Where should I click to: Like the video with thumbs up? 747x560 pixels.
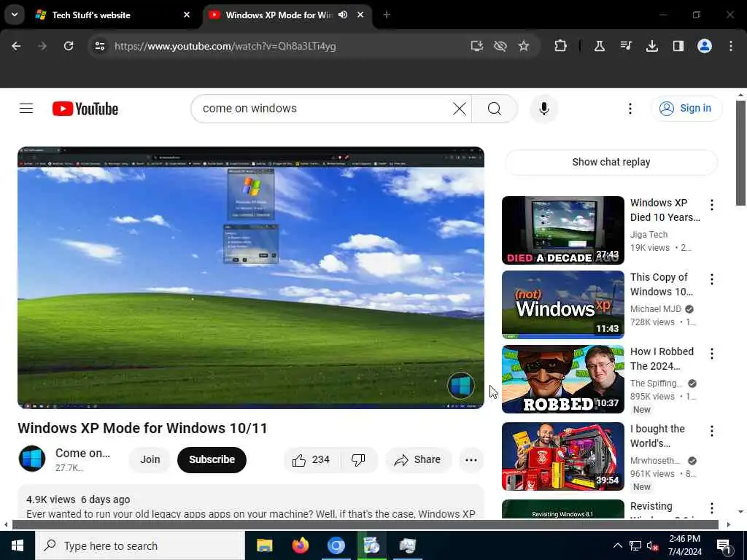pyautogui.click(x=311, y=459)
